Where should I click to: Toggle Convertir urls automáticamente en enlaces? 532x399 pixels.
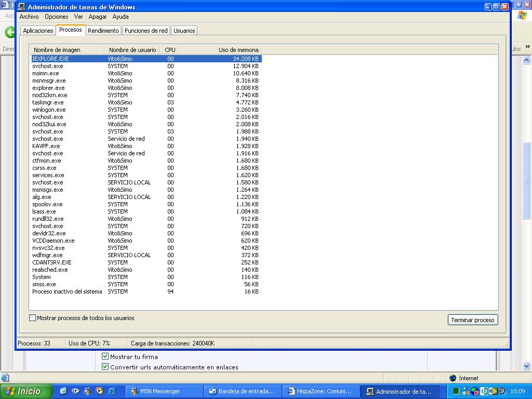point(105,367)
